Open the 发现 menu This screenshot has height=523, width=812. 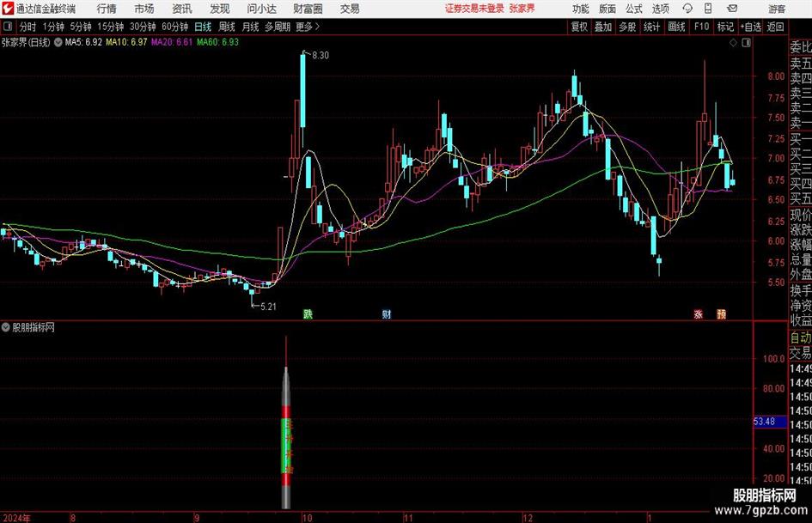[220, 9]
